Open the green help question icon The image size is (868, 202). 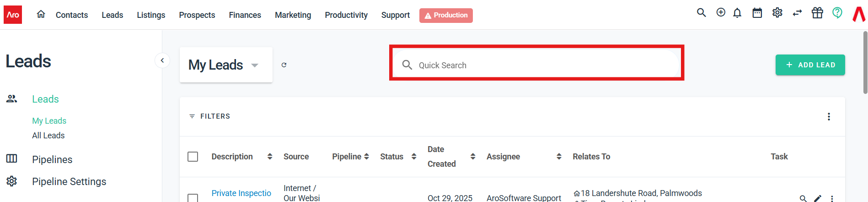pyautogui.click(x=837, y=13)
